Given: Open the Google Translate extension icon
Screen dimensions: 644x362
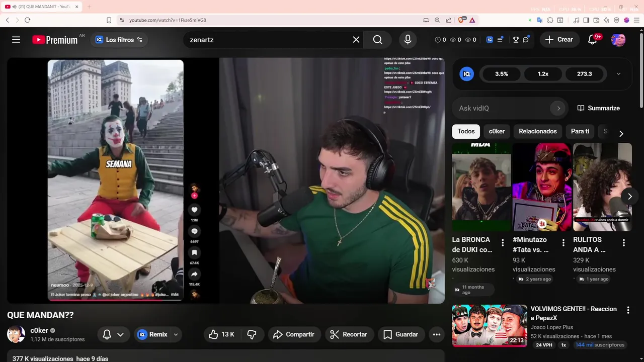Looking at the screenshot, I should click(x=539, y=20).
